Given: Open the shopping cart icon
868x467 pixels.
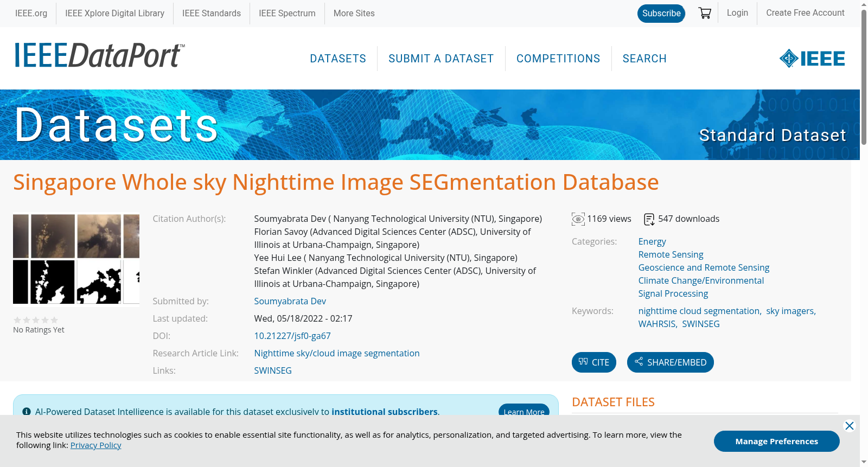Looking at the screenshot, I should 705,13.
